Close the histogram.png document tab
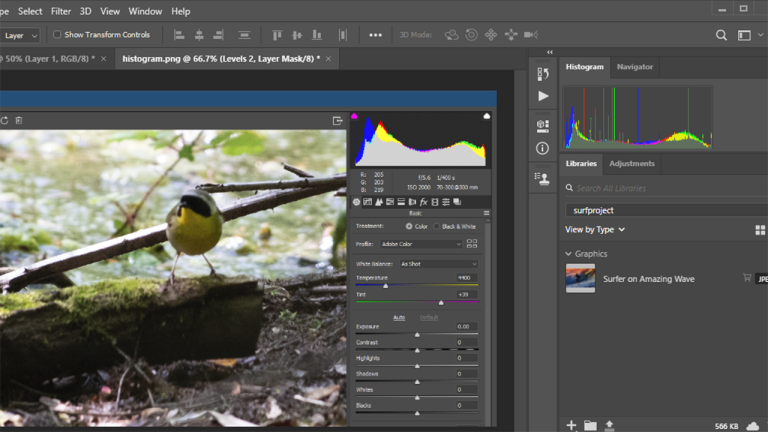Screen dimensions: 768x432 (328, 59)
